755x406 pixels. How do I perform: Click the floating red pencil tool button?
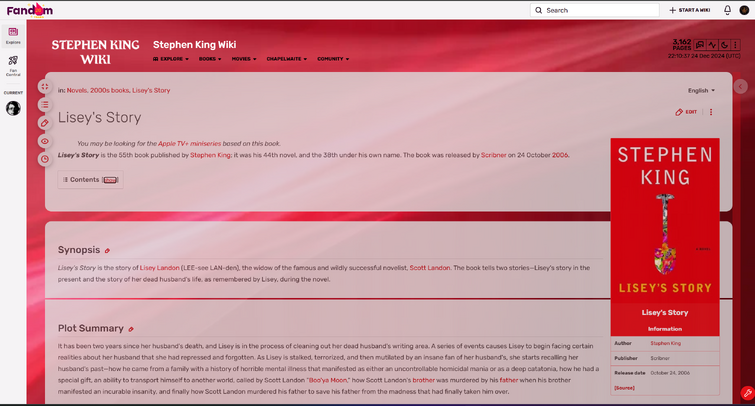point(747,393)
